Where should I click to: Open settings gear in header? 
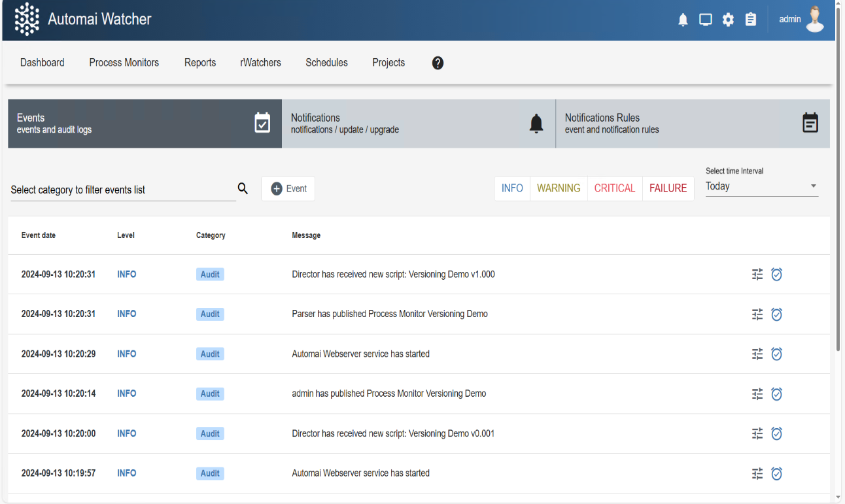728,20
